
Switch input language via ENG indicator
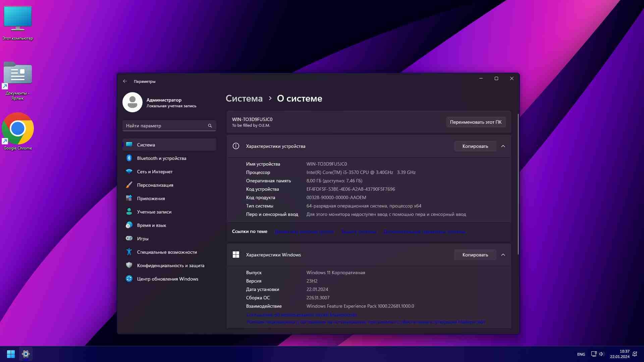581,354
